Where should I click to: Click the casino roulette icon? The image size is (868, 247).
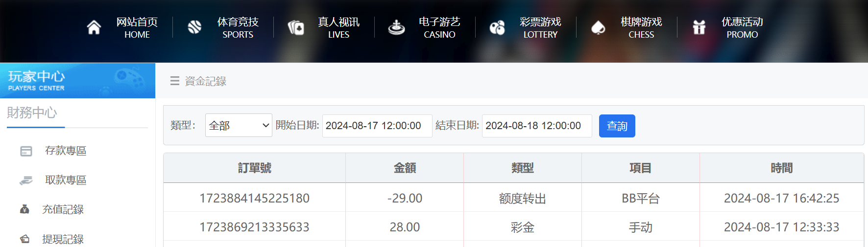[396, 27]
